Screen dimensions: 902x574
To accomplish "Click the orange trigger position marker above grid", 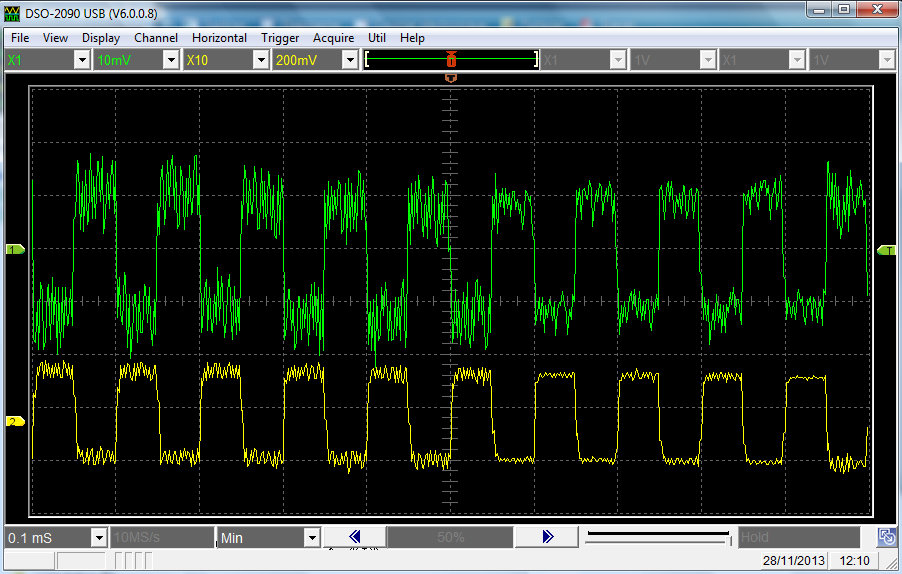I will point(451,77).
